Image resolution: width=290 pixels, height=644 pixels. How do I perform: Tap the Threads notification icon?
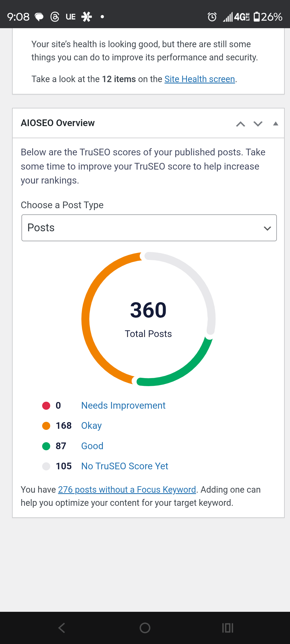click(x=55, y=17)
